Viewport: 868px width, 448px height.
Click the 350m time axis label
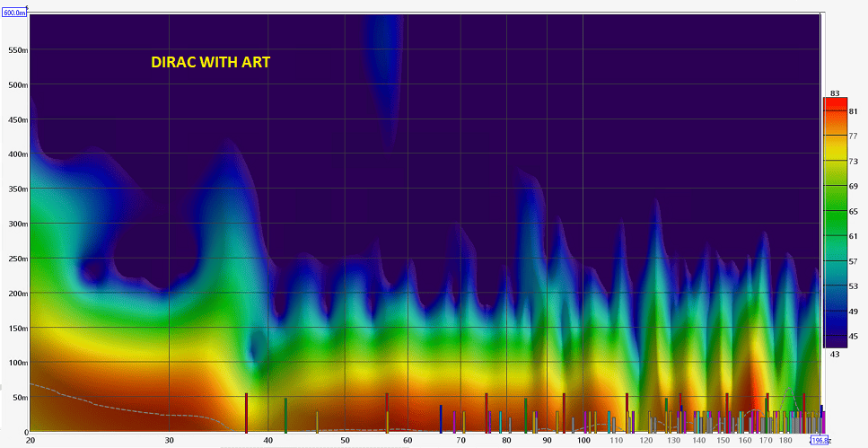[18, 189]
